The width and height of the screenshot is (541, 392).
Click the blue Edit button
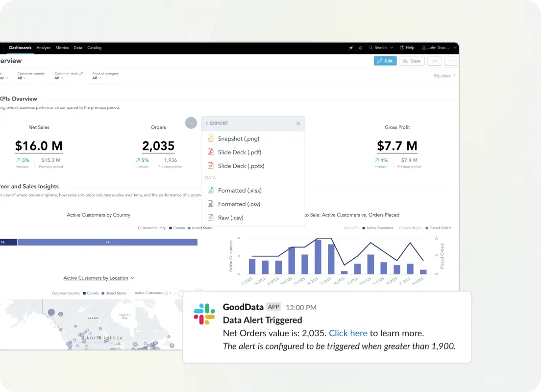click(385, 61)
